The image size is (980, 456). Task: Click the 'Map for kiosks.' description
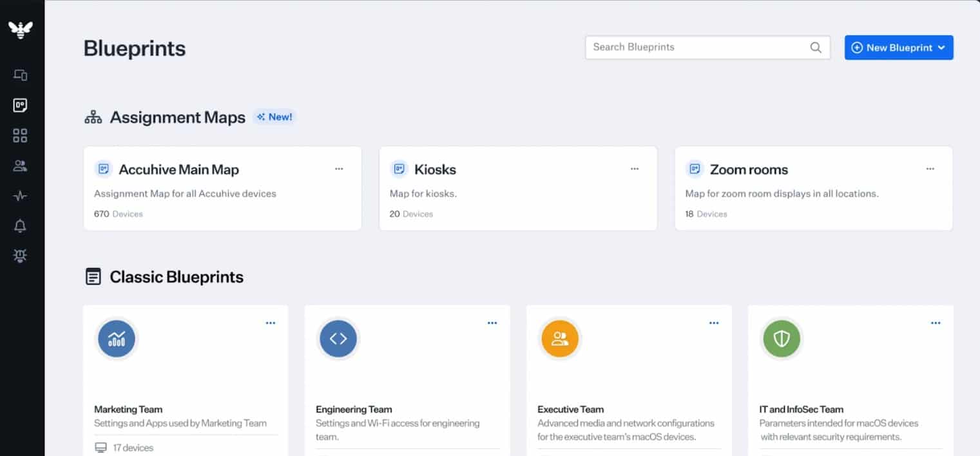tap(423, 193)
